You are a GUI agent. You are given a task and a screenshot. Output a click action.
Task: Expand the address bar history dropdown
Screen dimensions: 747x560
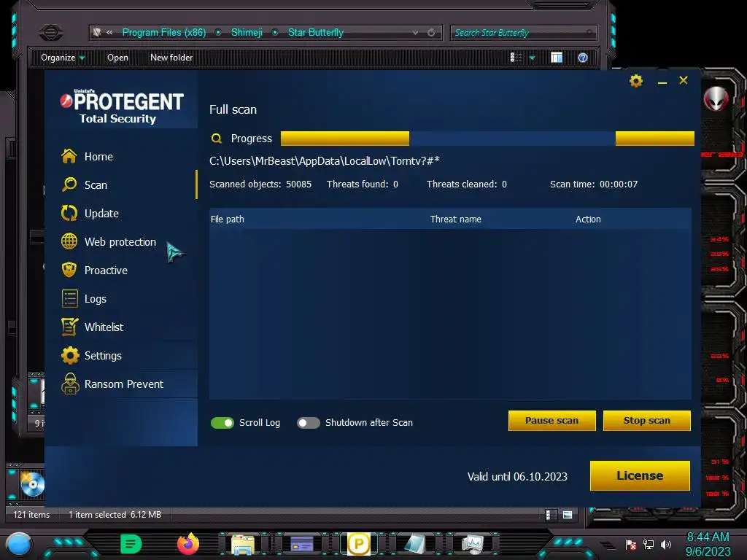point(415,32)
